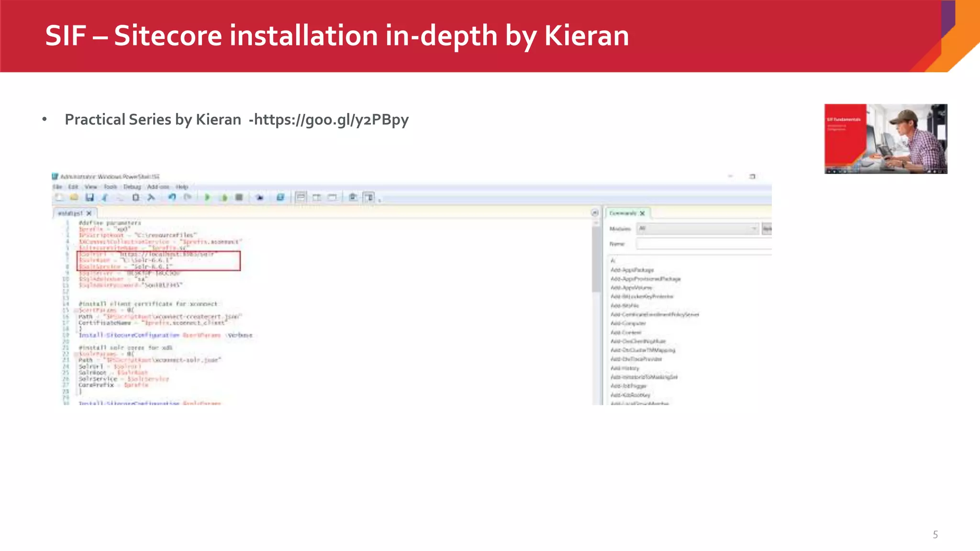Click the Redo arrow icon
This screenshot has height=551, width=980.
point(188,197)
